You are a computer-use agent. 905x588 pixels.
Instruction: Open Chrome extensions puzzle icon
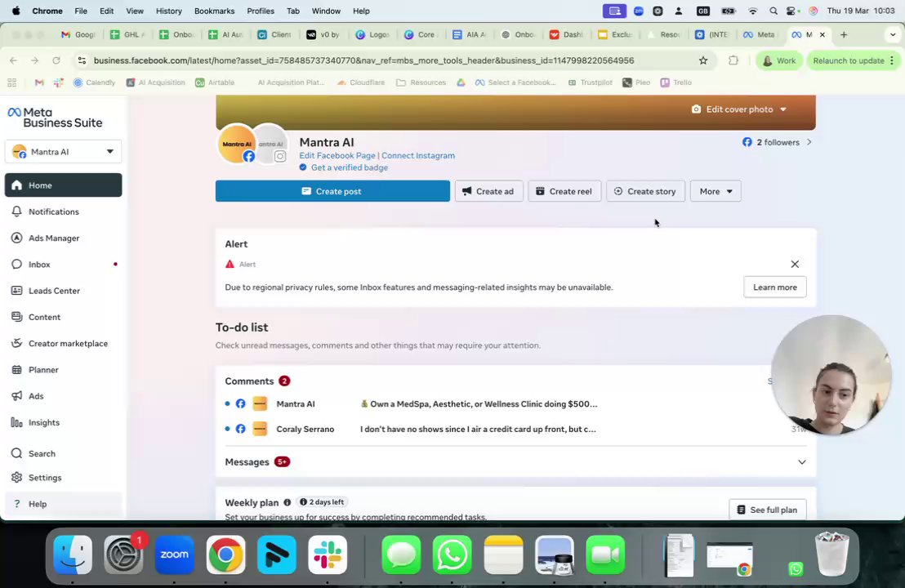(x=733, y=60)
